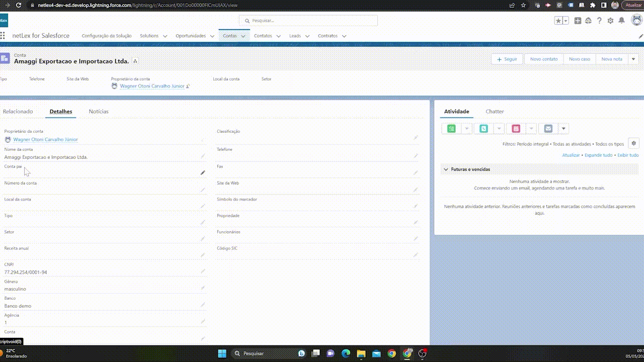Open owner link Wagner Otoni in Detalhes

point(45,140)
